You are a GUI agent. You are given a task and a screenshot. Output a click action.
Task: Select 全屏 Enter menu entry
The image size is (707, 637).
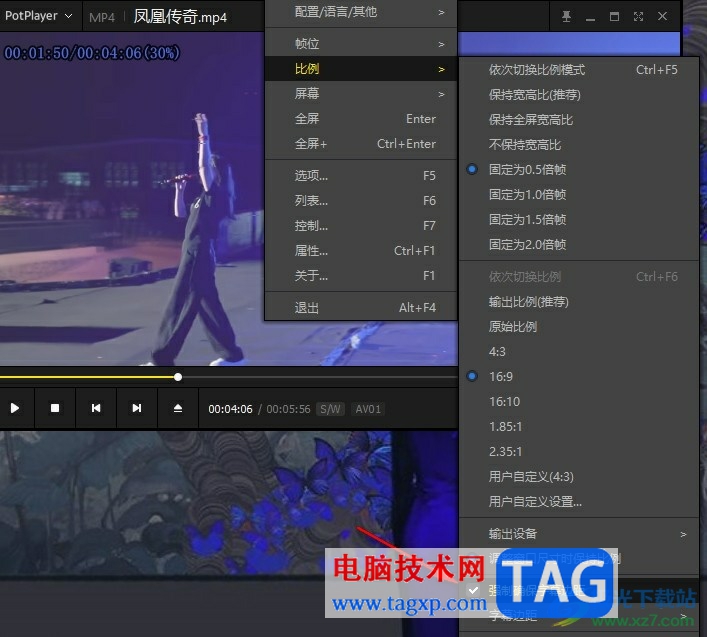pos(361,119)
